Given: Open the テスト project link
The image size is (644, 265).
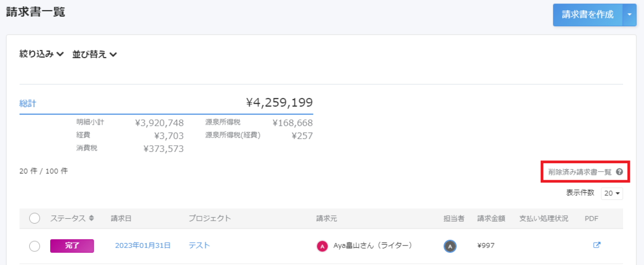Looking at the screenshot, I should (x=199, y=246).
